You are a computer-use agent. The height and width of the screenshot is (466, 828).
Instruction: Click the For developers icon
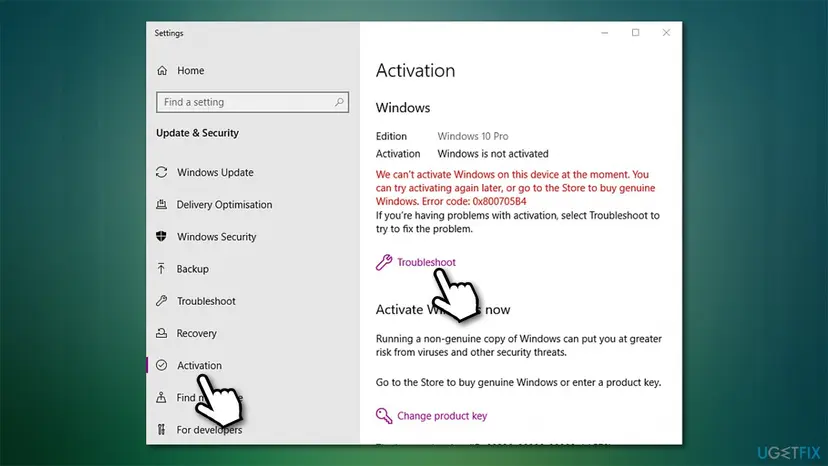click(161, 430)
